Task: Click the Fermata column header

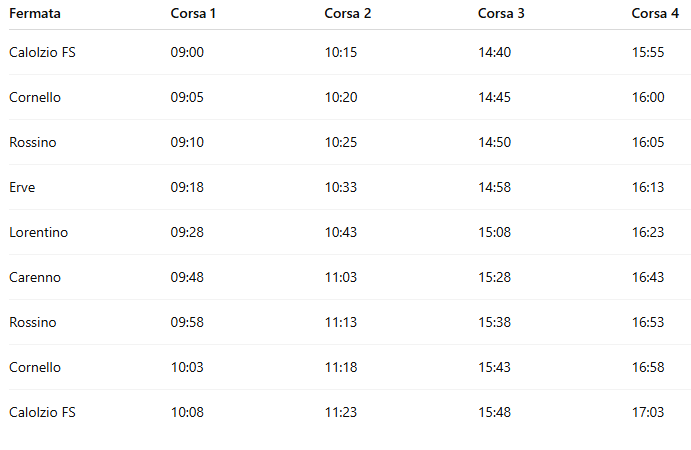Action: click(x=34, y=13)
